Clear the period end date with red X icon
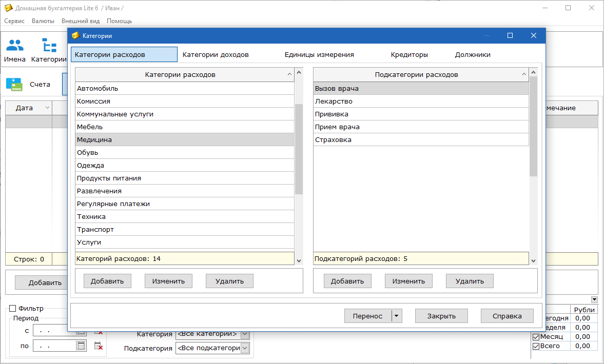 [98, 346]
